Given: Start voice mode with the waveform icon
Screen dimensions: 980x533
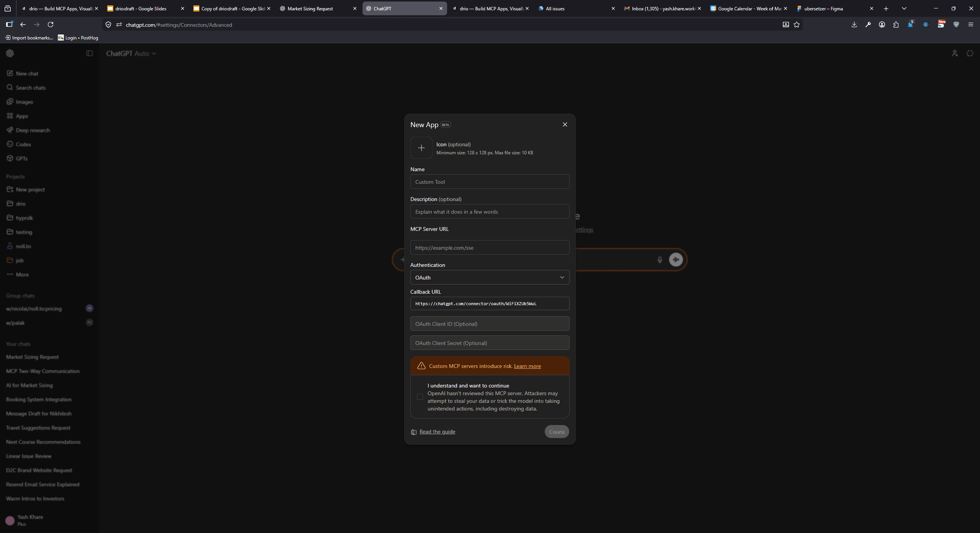Looking at the screenshot, I should [x=675, y=259].
